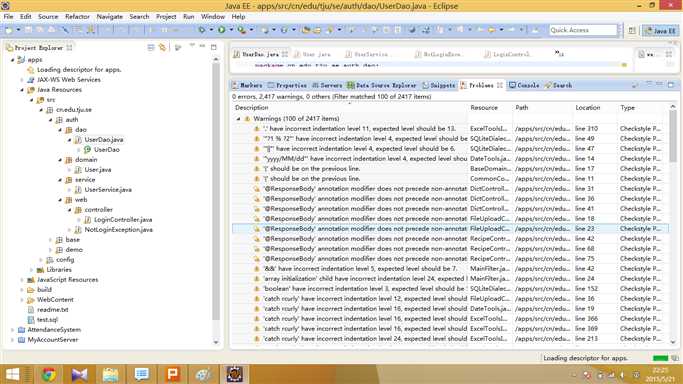Open the Help menu
This screenshot has width=683, height=384.
click(238, 17)
